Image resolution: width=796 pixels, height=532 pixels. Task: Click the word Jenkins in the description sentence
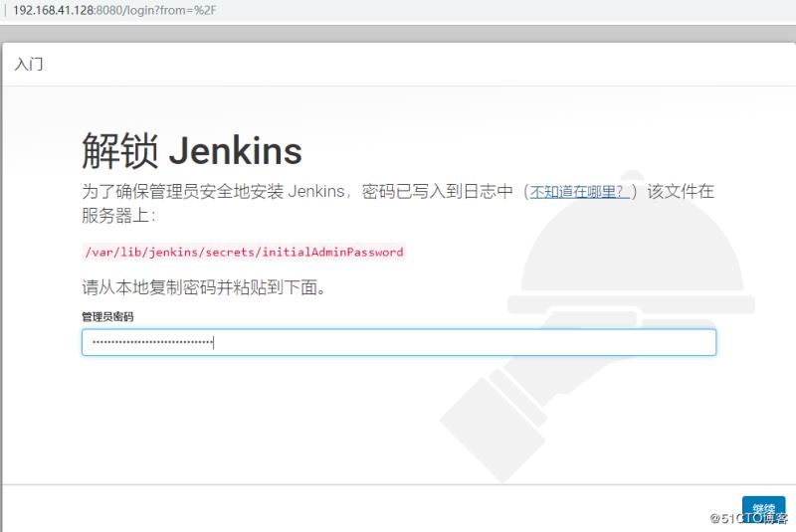click(x=315, y=192)
